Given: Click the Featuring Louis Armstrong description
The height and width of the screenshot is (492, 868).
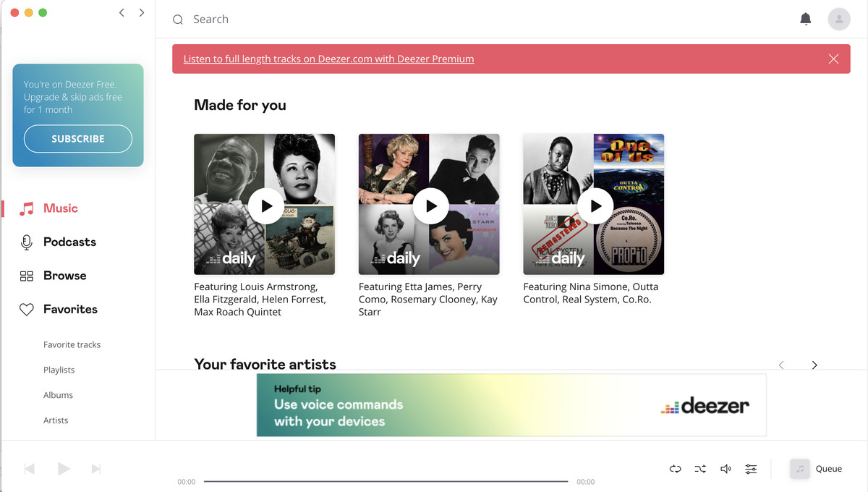Looking at the screenshot, I should tap(260, 300).
